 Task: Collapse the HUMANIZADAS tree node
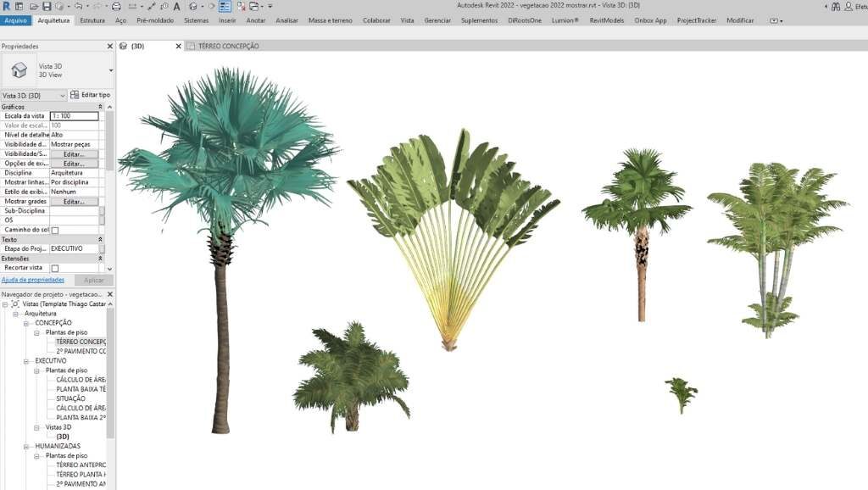click(x=27, y=445)
